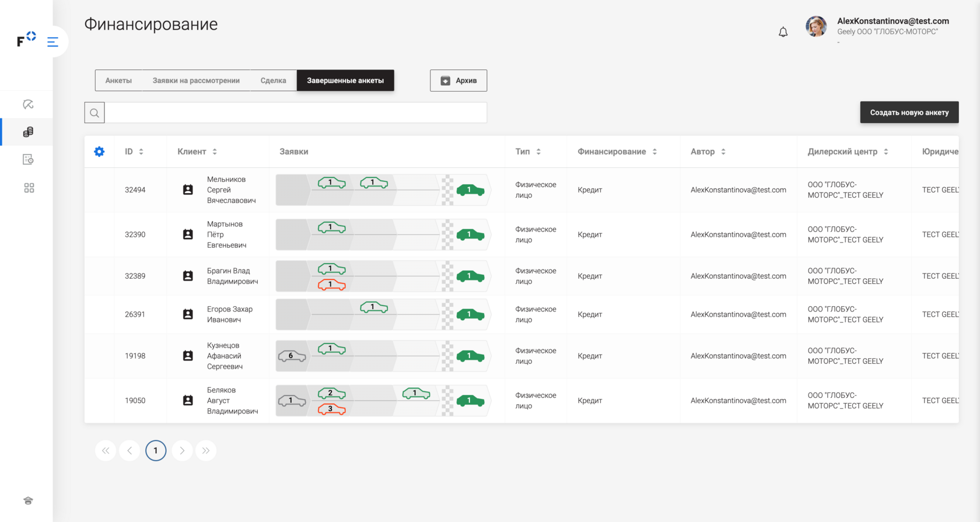Open the coins financing sidebar icon

[x=28, y=132]
